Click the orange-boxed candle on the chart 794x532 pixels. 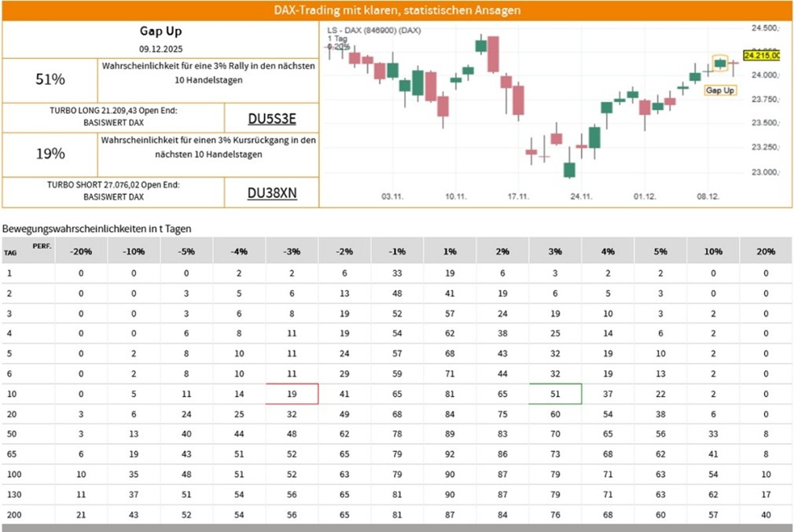click(720, 63)
